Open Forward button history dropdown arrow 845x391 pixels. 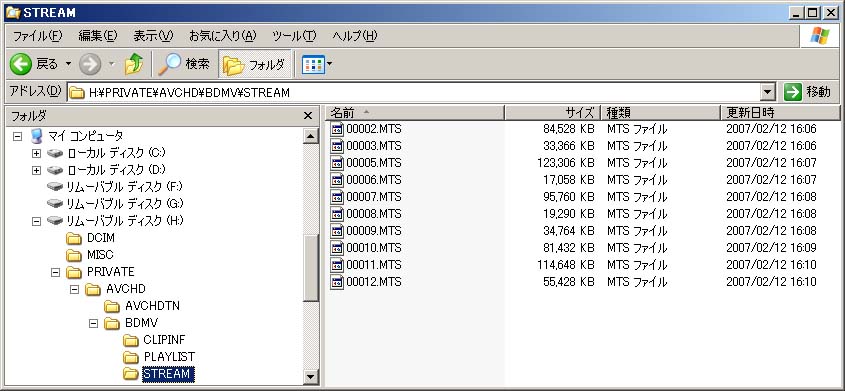[112, 65]
